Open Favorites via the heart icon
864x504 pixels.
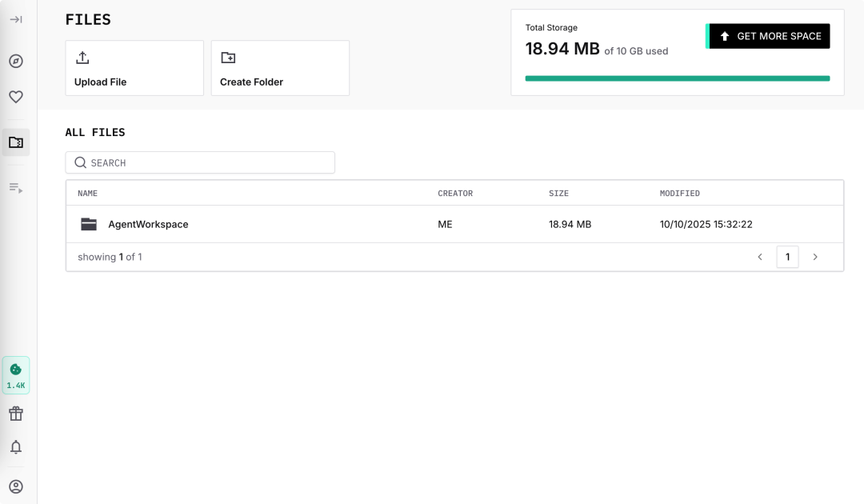pyautogui.click(x=16, y=97)
